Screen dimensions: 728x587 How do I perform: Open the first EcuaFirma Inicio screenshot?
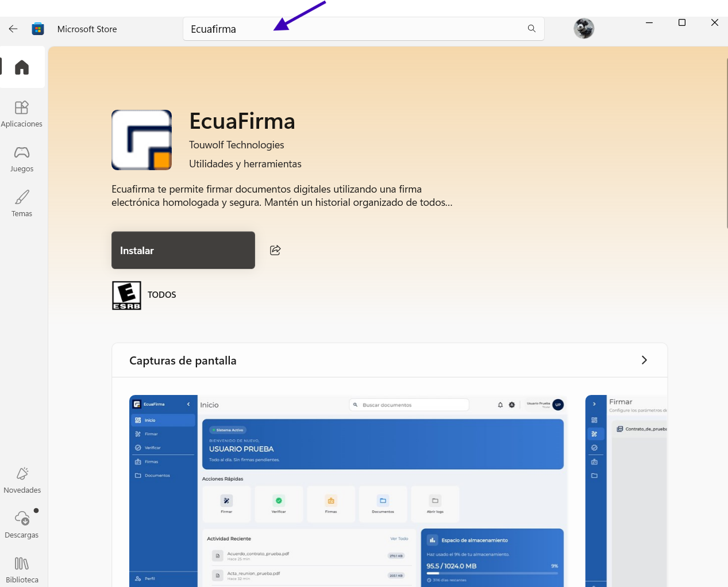tap(348, 491)
